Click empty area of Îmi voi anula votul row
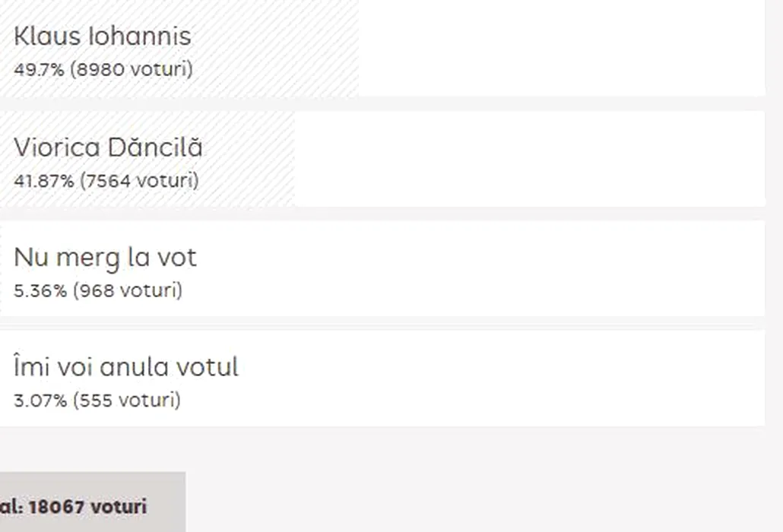 tap(502, 378)
